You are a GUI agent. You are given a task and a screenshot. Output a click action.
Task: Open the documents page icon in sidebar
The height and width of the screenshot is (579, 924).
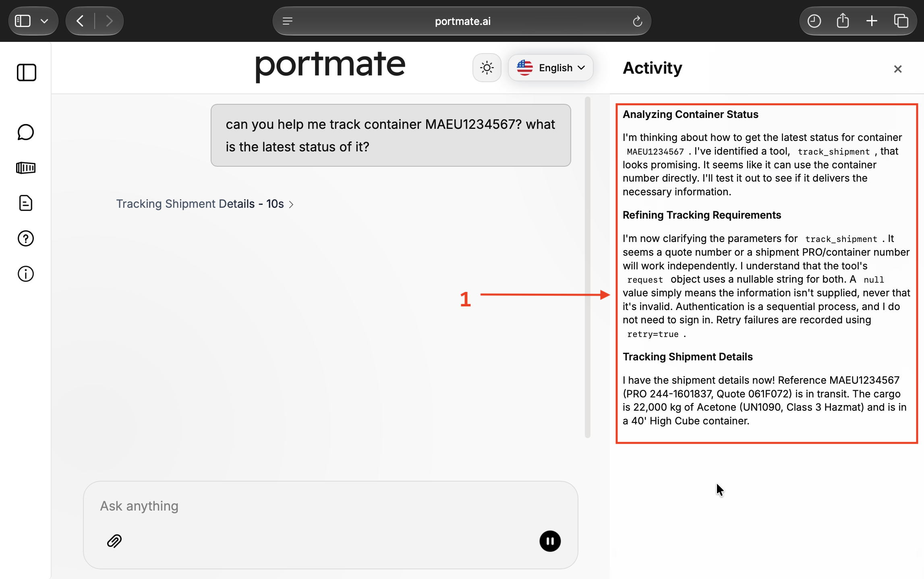[x=26, y=203]
